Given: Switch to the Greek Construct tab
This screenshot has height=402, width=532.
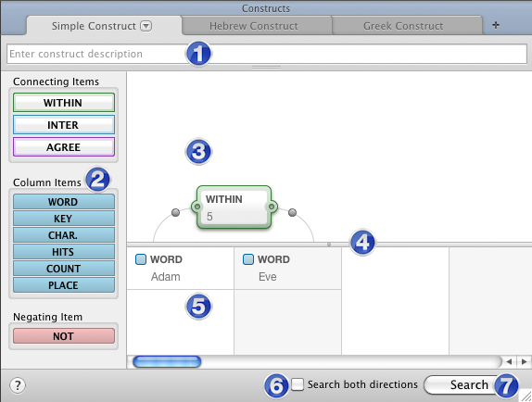Looking at the screenshot, I should click(403, 26).
